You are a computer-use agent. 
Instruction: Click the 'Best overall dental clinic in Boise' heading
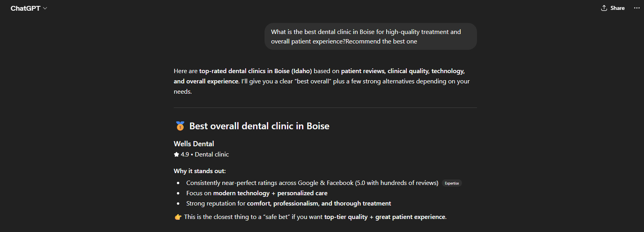pyautogui.click(x=259, y=126)
